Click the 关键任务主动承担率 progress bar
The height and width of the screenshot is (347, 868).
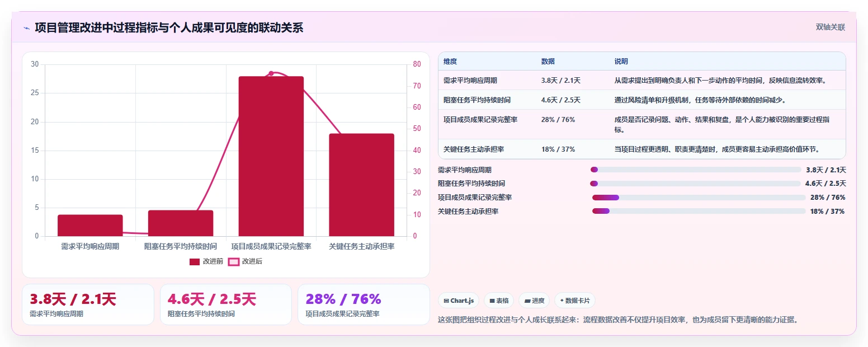pos(699,211)
